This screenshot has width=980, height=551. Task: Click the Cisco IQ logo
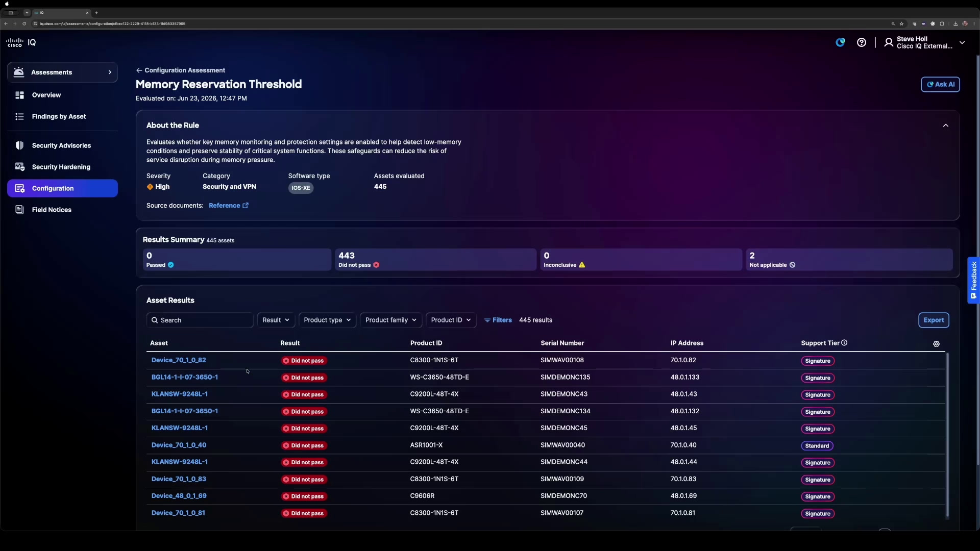(x=21, y=42)
